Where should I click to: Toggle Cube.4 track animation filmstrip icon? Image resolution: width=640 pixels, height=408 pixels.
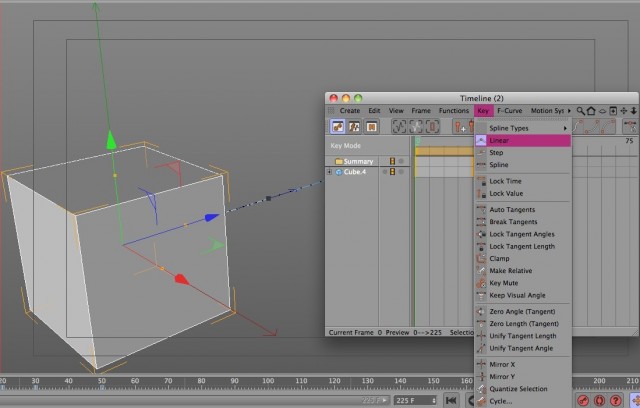tap(392, 172)
